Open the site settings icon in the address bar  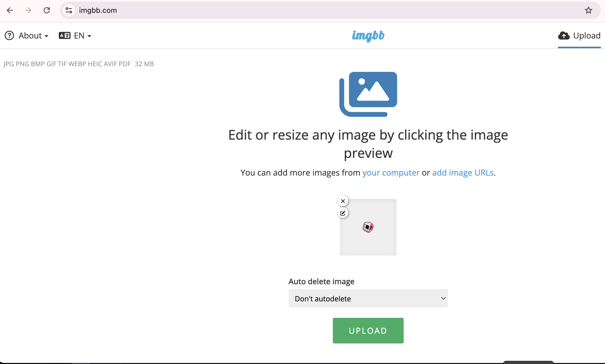tap(68, 10)
